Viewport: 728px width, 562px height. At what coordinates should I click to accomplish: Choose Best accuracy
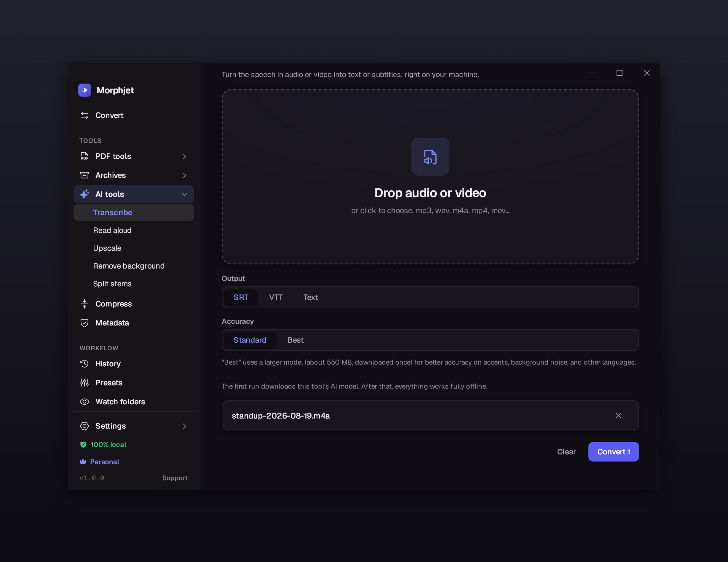pyautogui.click(x=295, y=340)
